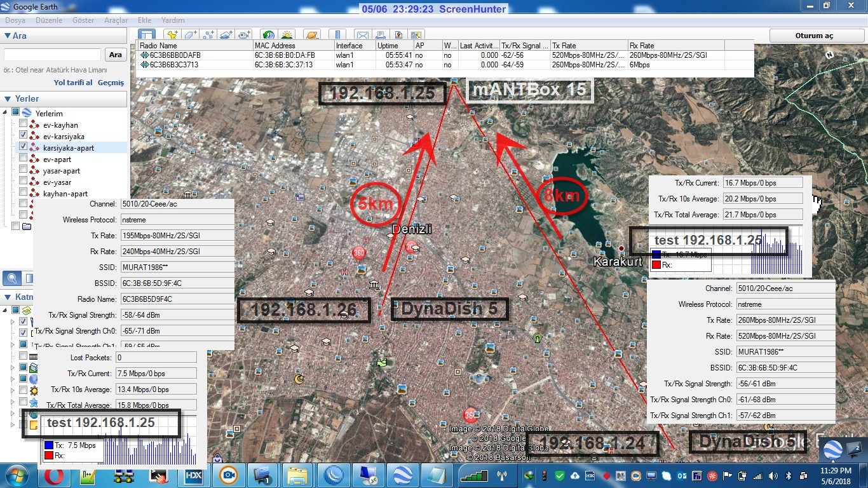Image resolution: width=868 pixels, height=488 pixels.
Task: Add an image overlay from the toolbar
Action: 227,34
